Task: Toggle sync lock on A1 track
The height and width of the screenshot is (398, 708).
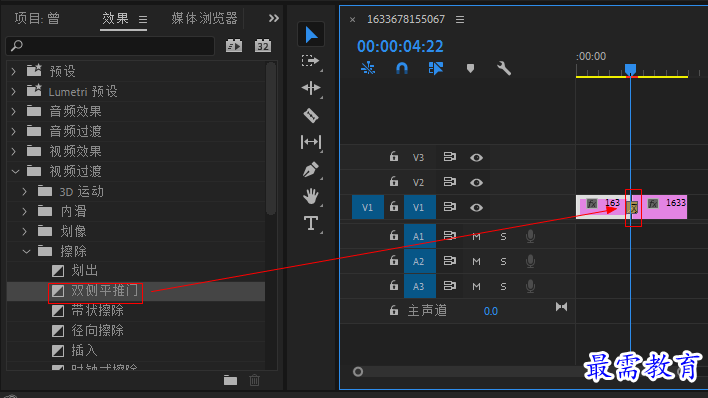Action: [x=449, y=235]
